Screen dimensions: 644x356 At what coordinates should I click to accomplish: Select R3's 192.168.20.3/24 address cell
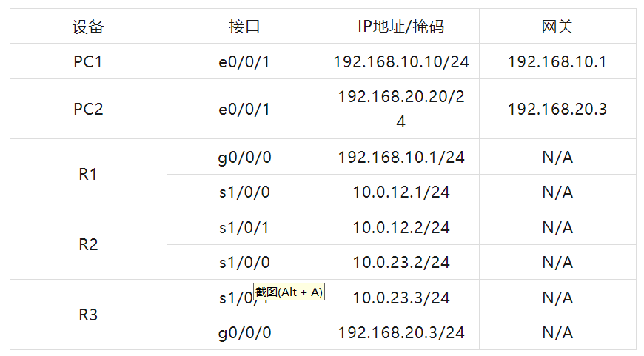pos(400,333)
